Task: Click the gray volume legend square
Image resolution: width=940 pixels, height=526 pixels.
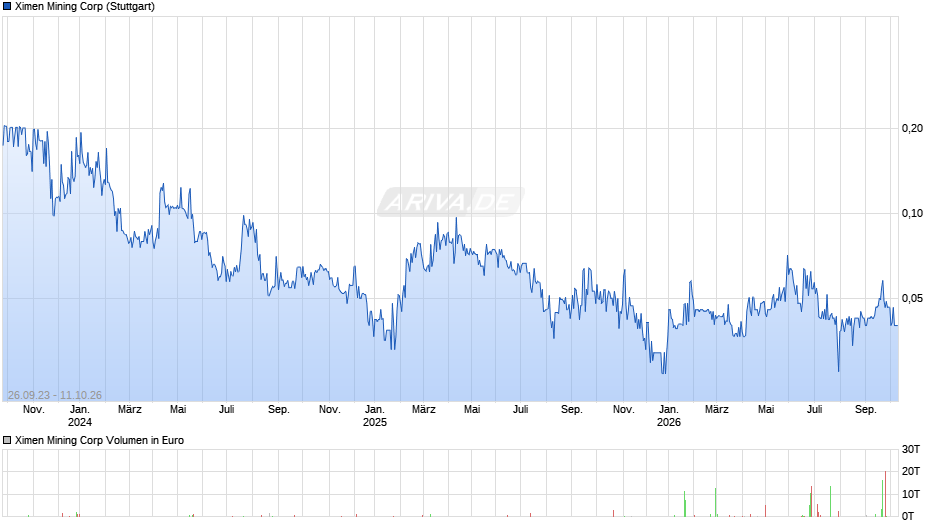Action: pos(7,440)
